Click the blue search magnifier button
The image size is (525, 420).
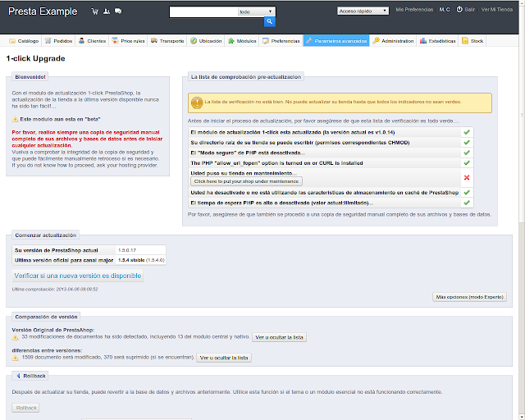270,22
